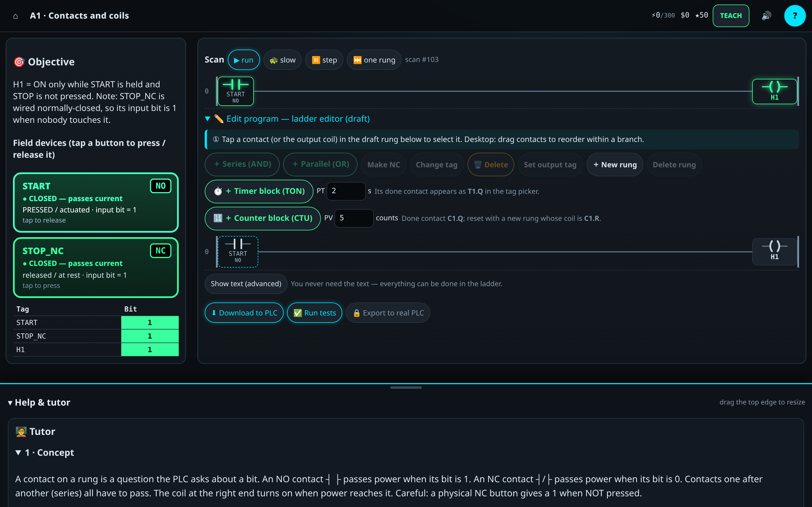Image resolution: width=812 pixels, height=507 pixels.
Task: Focus the timer PT value field
Action: coord(346,191)
